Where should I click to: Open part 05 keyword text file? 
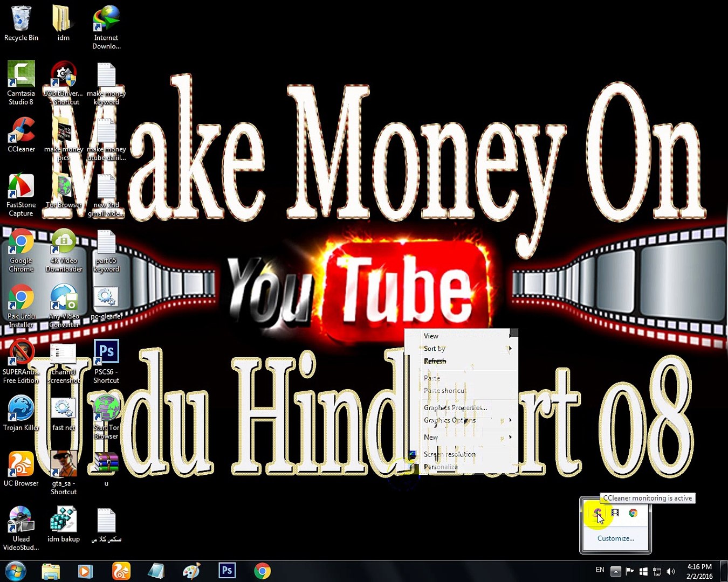[106, 251]
